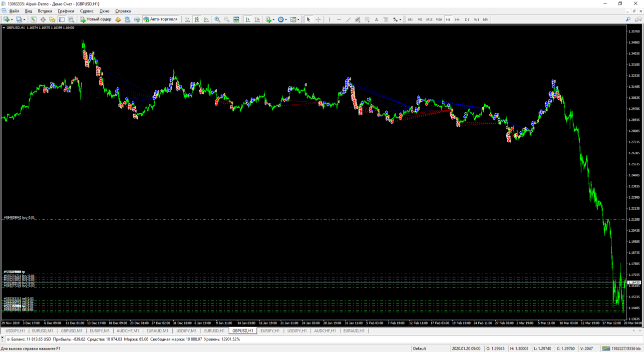This screenshot has width=644, height=352.
Task: Open the search magnifier icon
Action: click(x=628, y=19)
